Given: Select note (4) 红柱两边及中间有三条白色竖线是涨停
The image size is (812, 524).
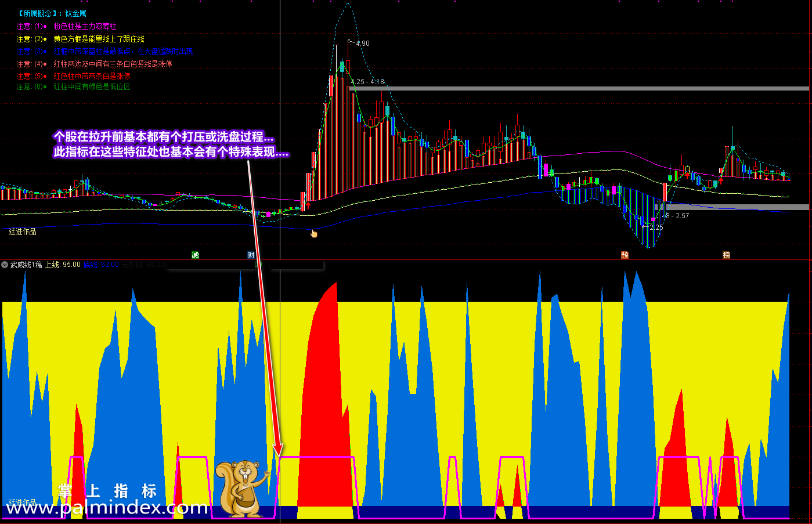Looking at the screenshot, I should point(94,64).
